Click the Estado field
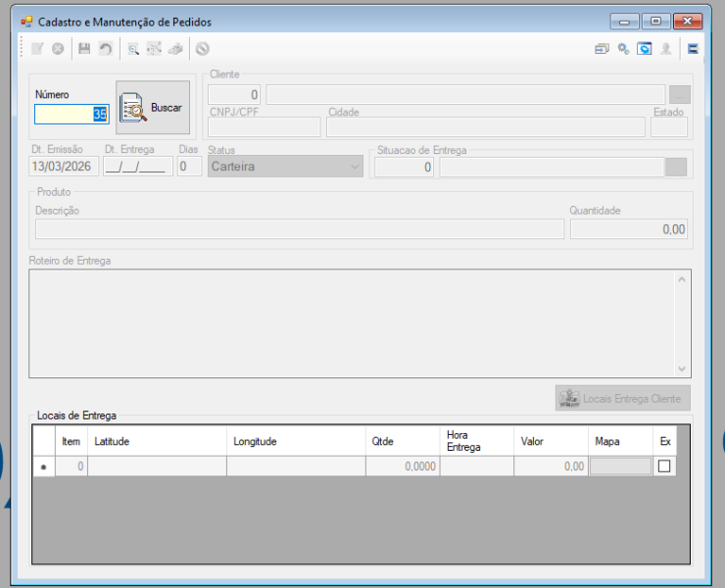This screenshot has height=588, width=725. click(669, 127)
